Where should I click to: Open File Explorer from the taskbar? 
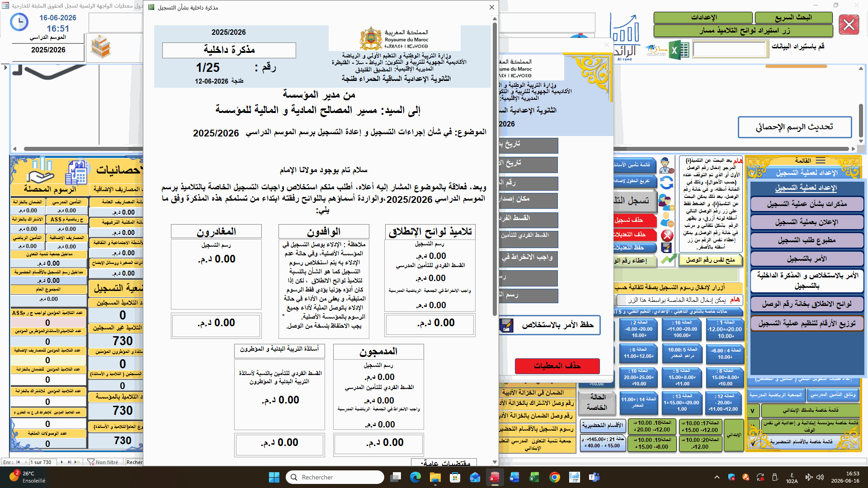pyautogui.click(x=435, y=477)
